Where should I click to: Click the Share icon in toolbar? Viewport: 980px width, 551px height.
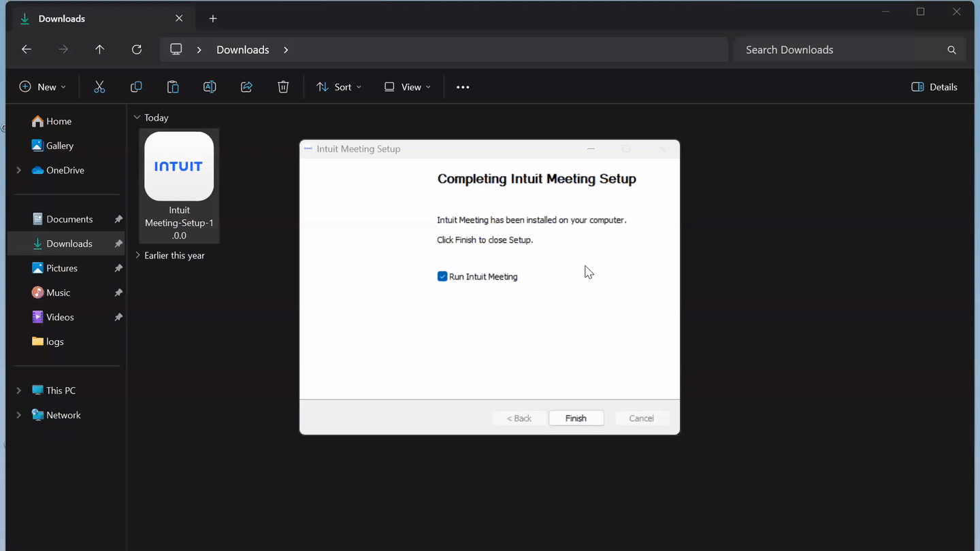pyautogui.click(x=246, y=87)
